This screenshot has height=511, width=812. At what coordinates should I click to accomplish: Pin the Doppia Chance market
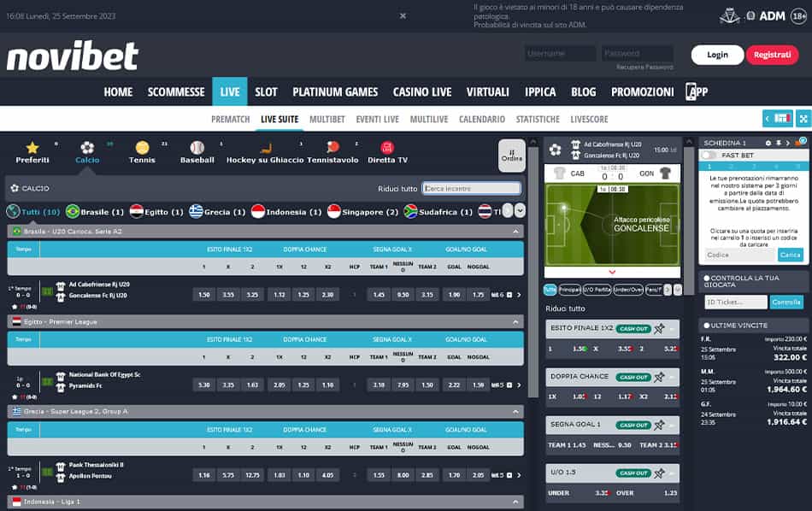coord(659,377)
